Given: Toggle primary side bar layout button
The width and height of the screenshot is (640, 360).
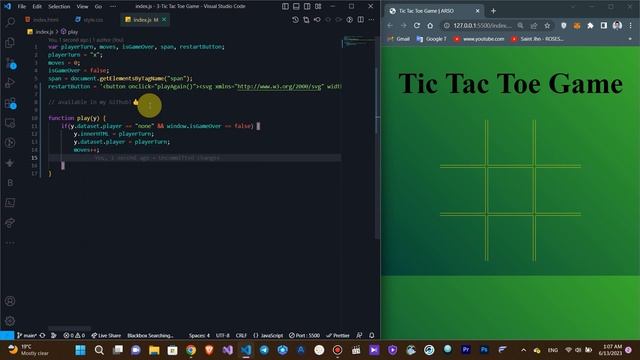Looking at the screenshot, I should coord(285,7).
